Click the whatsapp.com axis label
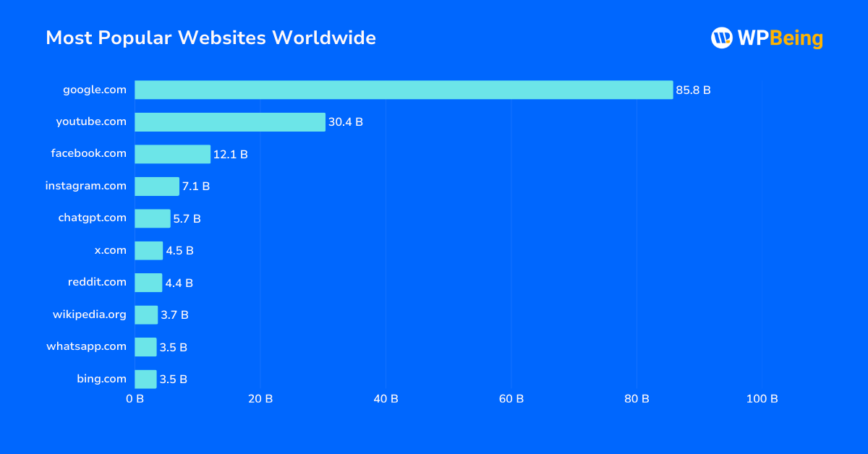Screen dimensions: 868x454 pyautogui.click(x=85, y=346)
